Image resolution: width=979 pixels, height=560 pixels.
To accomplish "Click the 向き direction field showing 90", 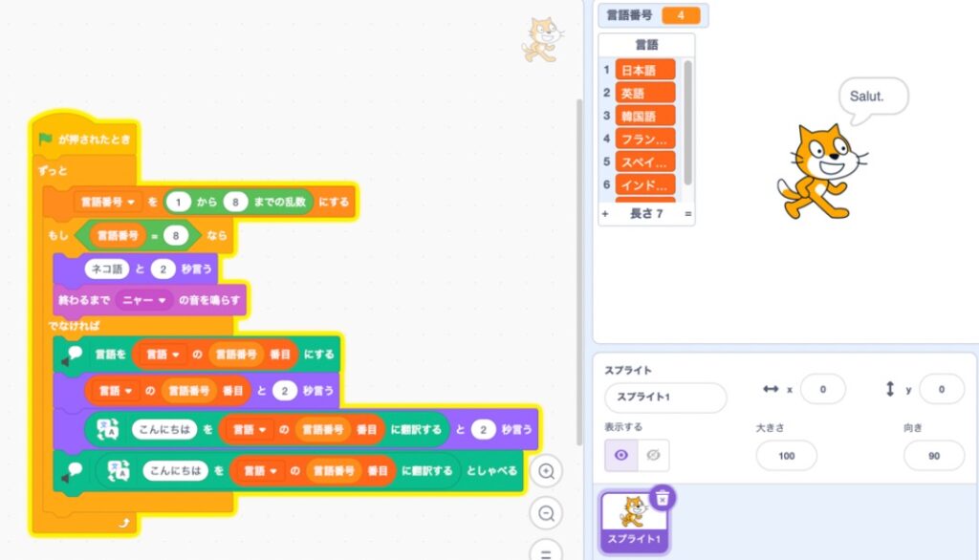I will click(x=934, y=456).
